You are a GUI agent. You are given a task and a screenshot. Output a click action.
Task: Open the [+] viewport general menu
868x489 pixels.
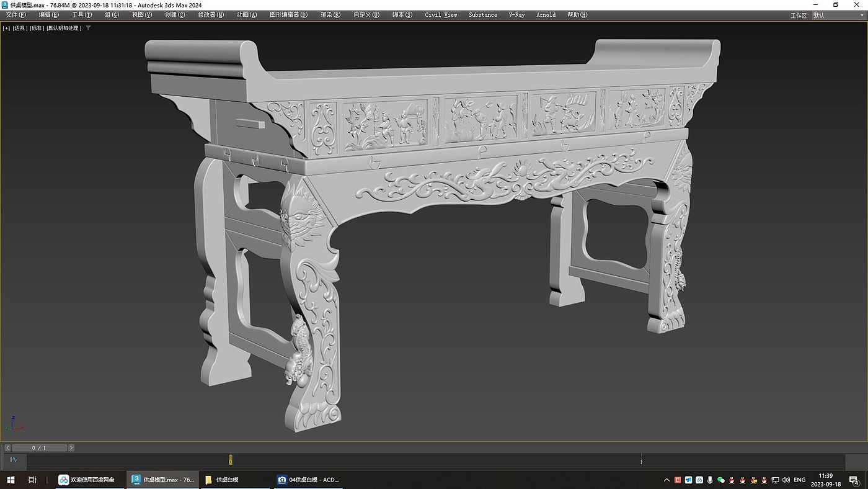coord(7,28)
